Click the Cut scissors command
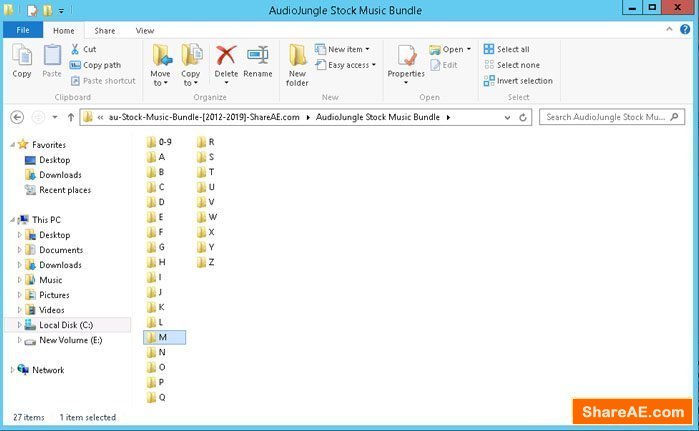The width and height of the screenshot is (699, 431). click(83, 49)
